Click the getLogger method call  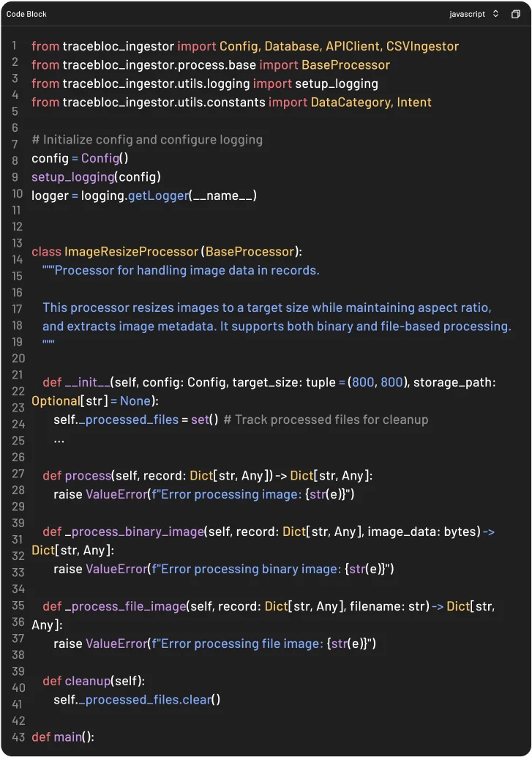click(158, 195)
